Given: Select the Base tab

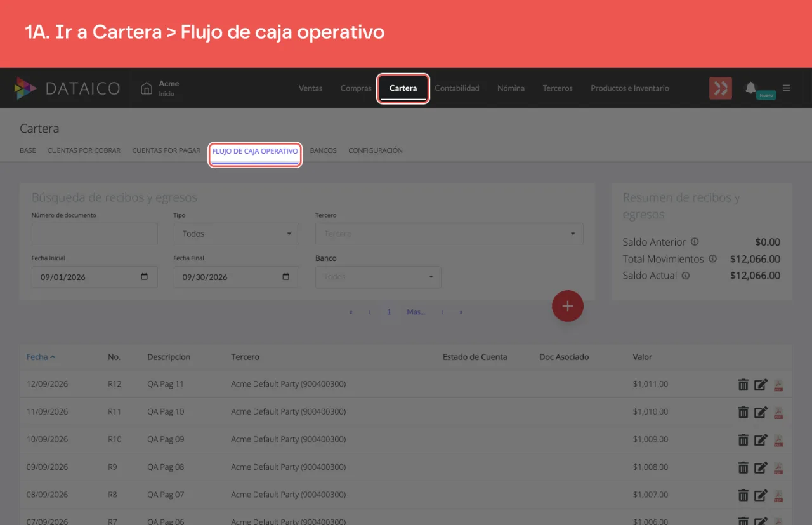Looking at the screenshot, I should [28, 151].
